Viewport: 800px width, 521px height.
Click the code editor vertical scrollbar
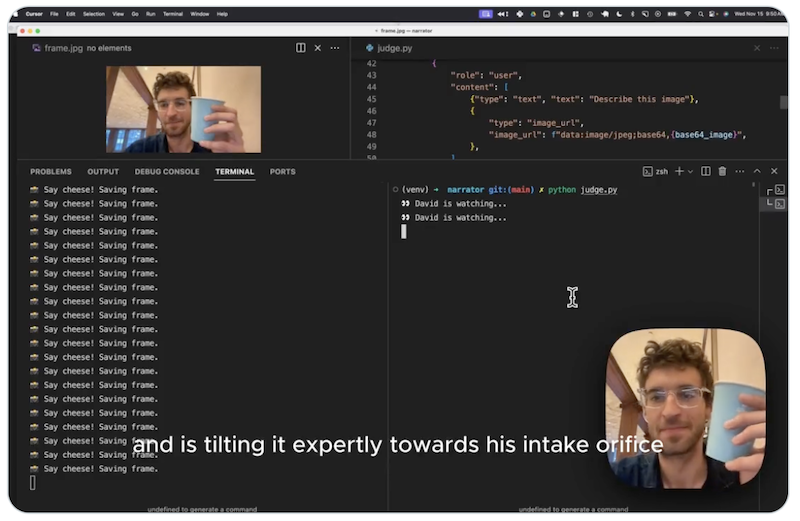(783, 102)
